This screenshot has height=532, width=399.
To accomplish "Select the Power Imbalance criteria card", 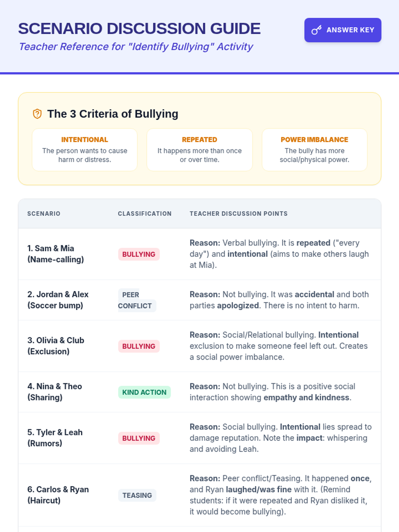I will pos(315,150).
